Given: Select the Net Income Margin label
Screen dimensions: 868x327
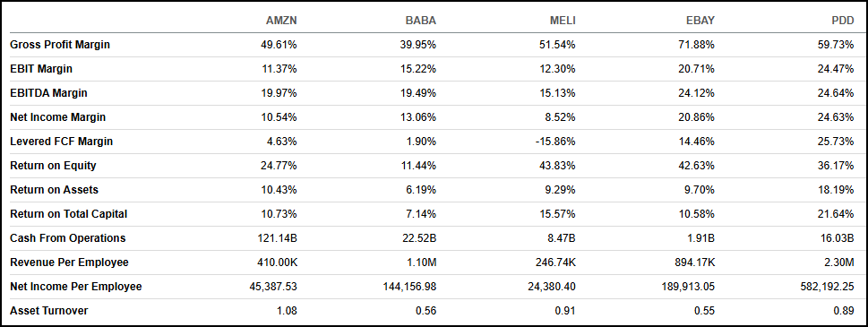Looking at the screenshot, I should pyautogui.click(x=57, y=117).
